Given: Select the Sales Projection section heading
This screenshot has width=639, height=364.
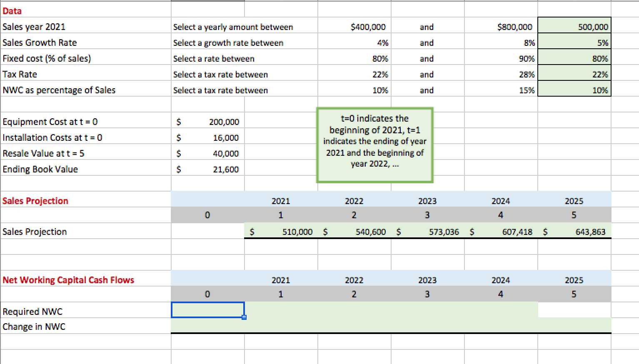Looking at the screenshot, I should coord(35,200).
